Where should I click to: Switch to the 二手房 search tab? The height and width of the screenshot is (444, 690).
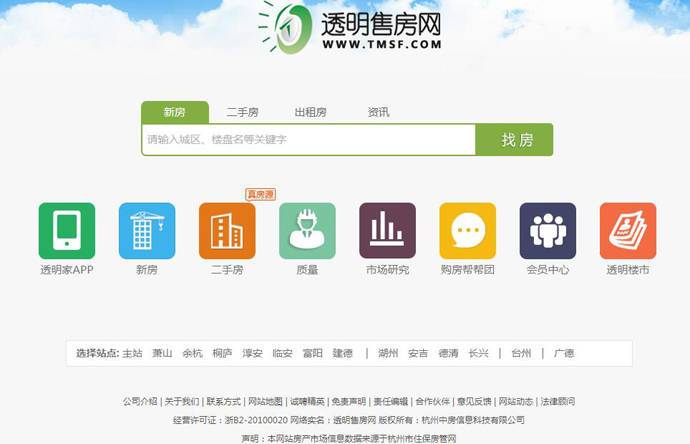pyautogui.click(x=242, y=112)
